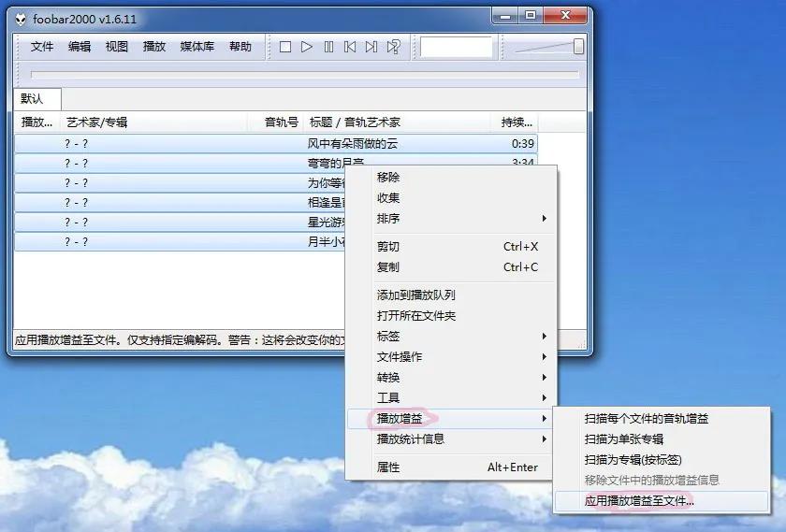Select the 默认 playlist tab
This screenshot has width=786, height=532.
coord(37,99)
